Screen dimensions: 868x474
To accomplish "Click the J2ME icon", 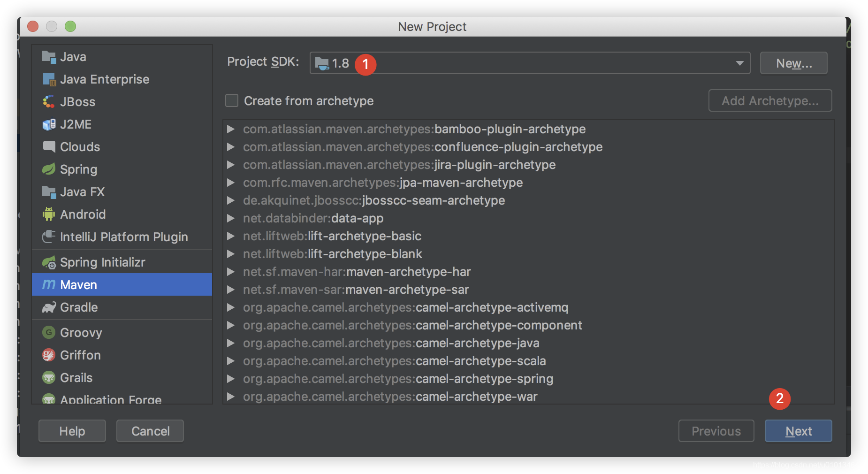I will coord(49,124).
